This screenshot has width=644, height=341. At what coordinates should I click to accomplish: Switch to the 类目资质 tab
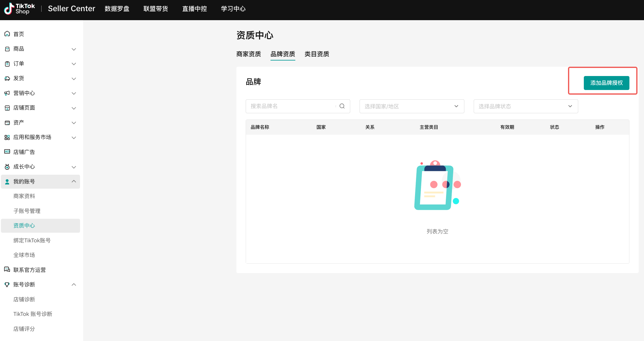pyautogui.click(x=317, y=54)
